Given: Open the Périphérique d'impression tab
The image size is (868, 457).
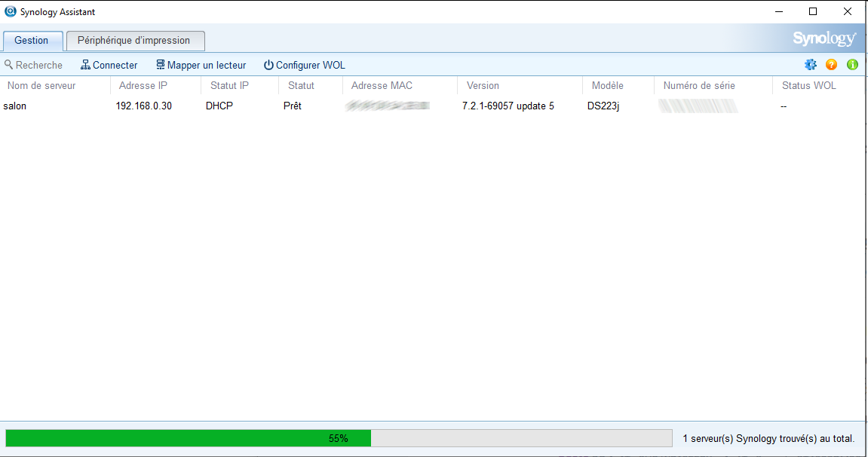Looking at the screenshot, I should pyautogui.click(x=136, y=41).
